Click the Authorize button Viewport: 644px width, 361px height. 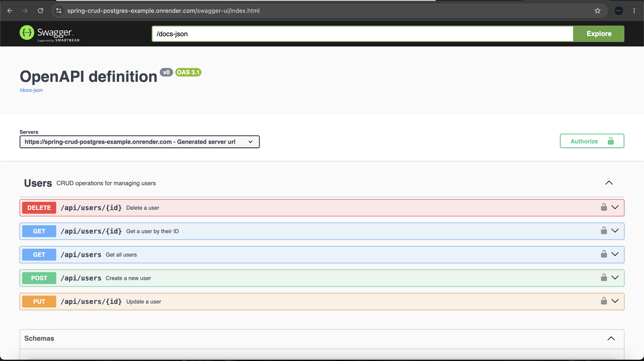tap(592, 141)
